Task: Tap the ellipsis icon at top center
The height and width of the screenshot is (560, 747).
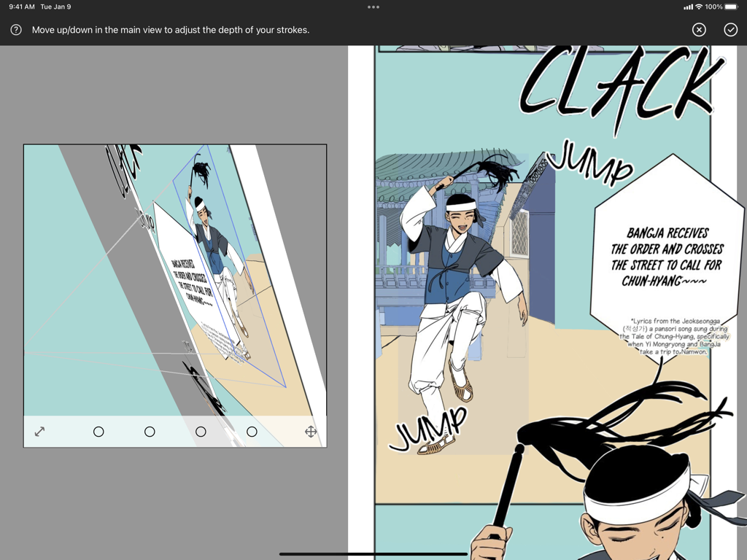Action: coord(373,7)
